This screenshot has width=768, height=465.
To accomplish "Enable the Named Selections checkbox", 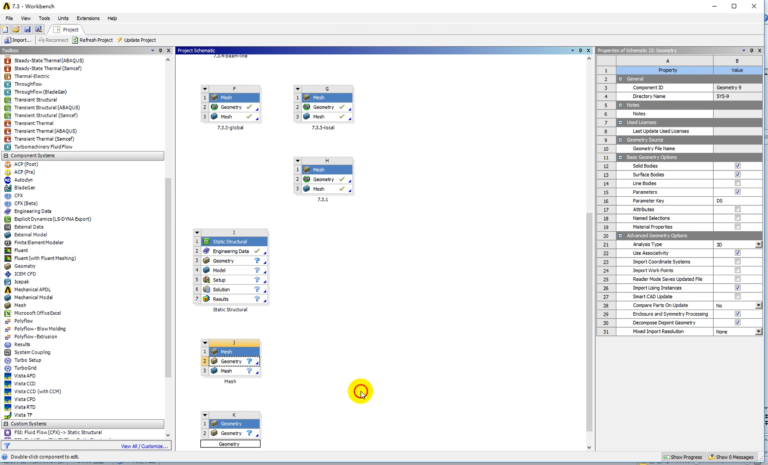I will [737, 218].
